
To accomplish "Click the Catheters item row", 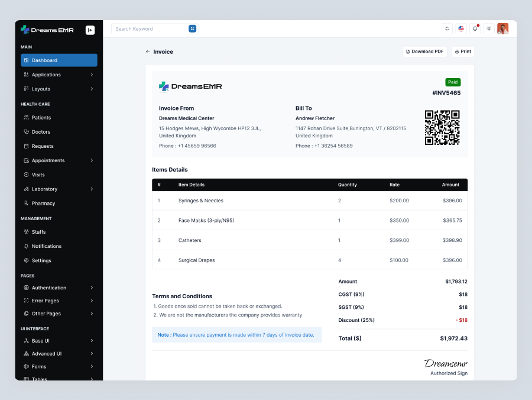I will point(310,240).
